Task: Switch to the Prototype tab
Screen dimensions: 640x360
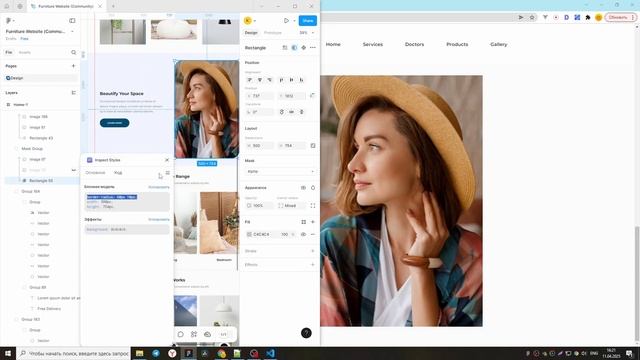Action: point(273,33)
